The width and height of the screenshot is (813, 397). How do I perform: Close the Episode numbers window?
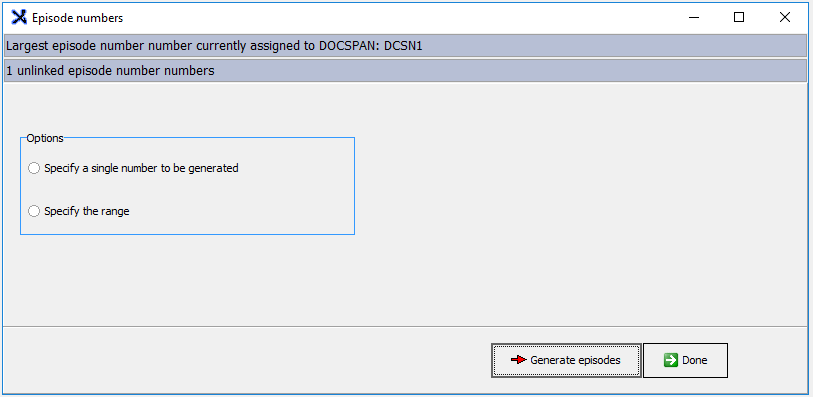[x=784, y=18]
